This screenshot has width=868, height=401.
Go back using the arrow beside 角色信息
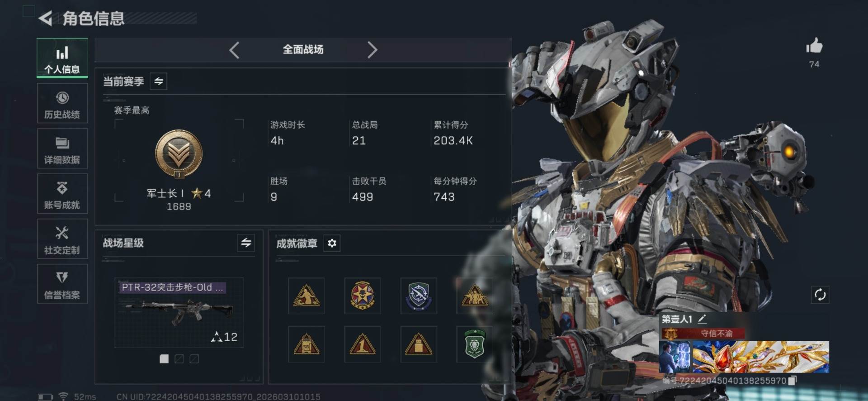click(45, 18)
